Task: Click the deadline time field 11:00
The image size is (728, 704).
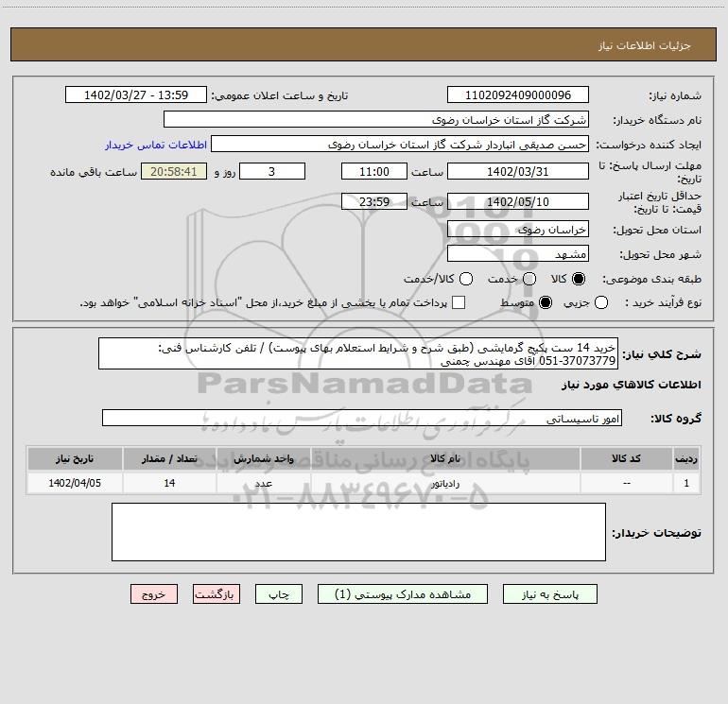Action: (x=374, y=171)
